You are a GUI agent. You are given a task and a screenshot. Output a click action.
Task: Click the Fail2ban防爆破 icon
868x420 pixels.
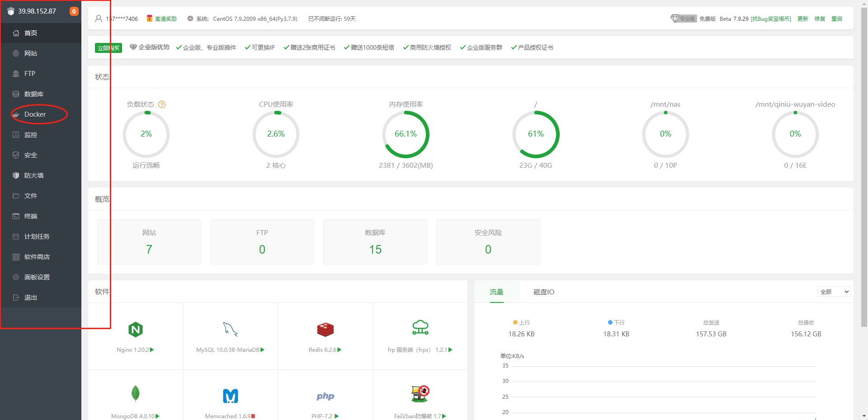tap(420, 394)
